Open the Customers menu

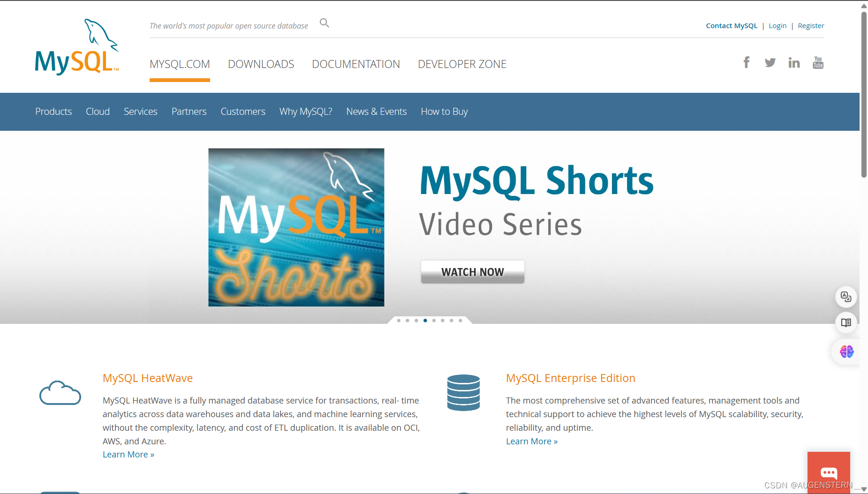[x=243, y=112]
